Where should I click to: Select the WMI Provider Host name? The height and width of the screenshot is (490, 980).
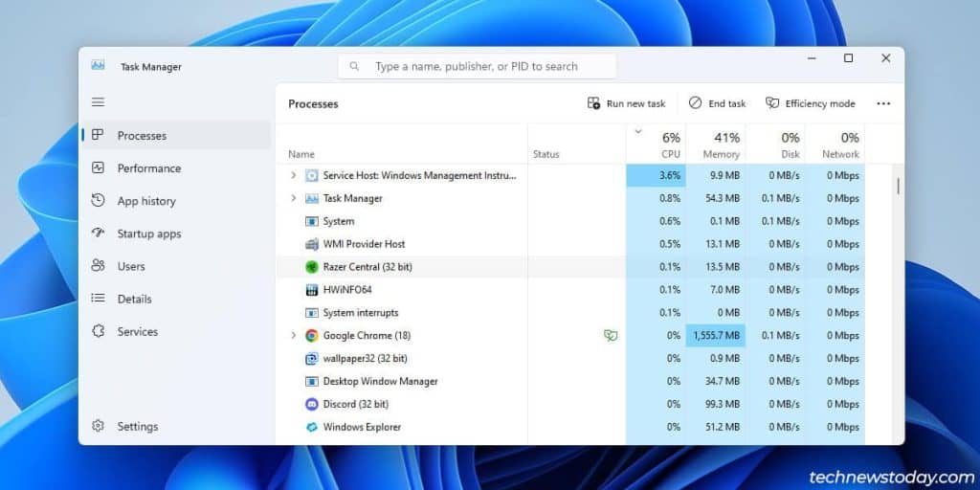[x=364, y=244]
